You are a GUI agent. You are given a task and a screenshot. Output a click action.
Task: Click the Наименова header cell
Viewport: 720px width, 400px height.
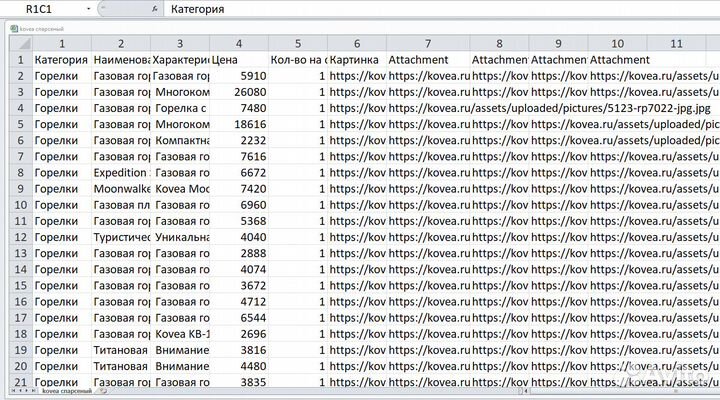(x=121, y=60)
